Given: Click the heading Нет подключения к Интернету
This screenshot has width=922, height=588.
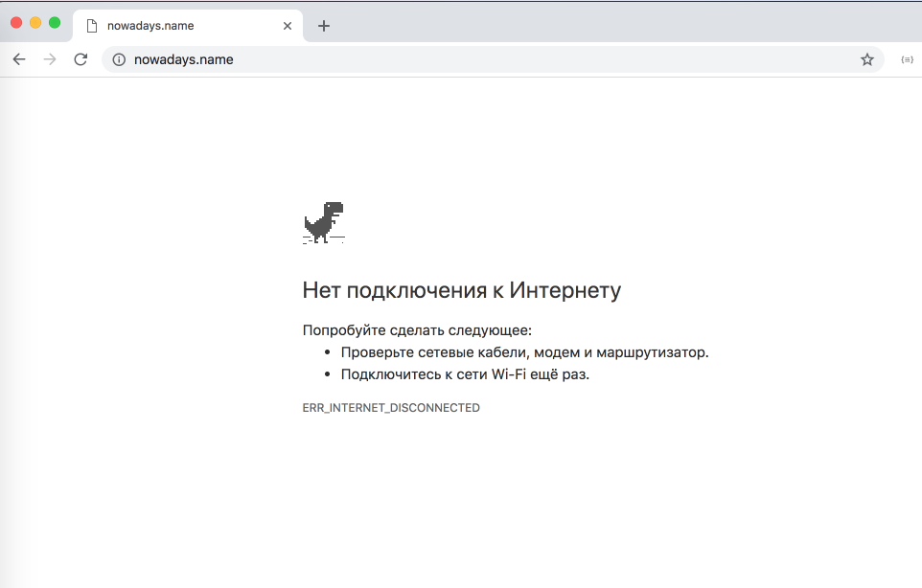Looking at the screenshot, I should (x=462, y=289).
